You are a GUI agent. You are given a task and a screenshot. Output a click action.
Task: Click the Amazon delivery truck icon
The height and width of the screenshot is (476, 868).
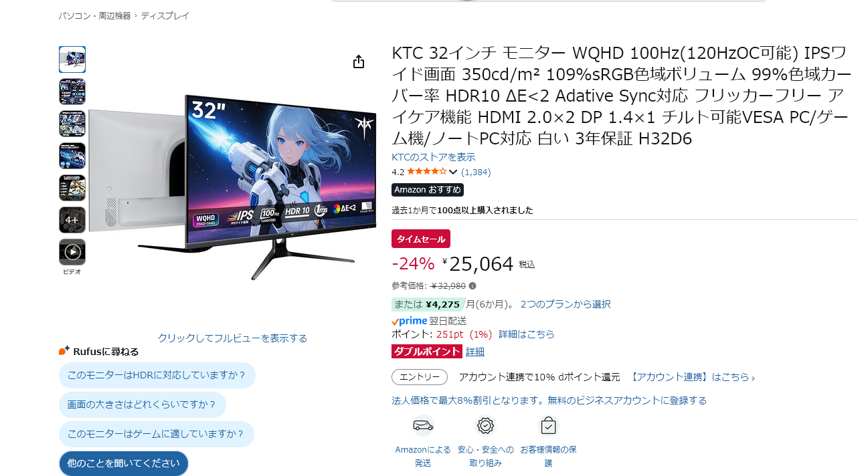pyautogui.click(x=423, y=425)
